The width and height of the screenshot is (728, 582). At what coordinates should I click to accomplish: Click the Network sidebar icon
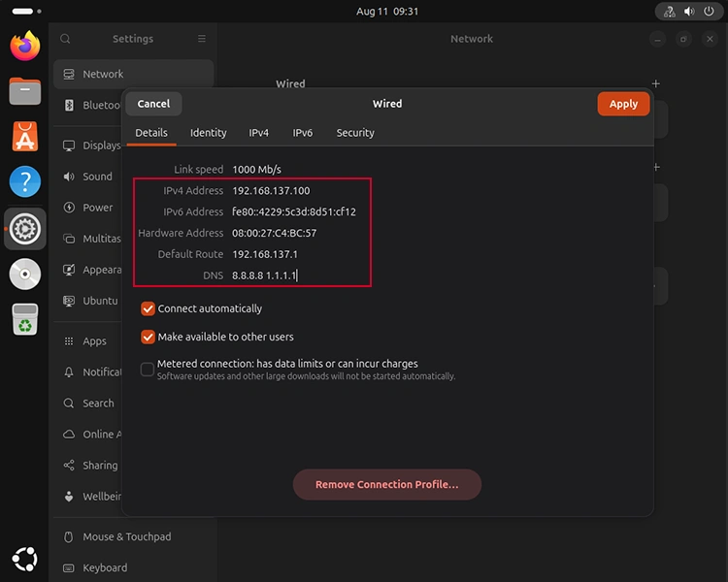click(x=69, y=74)
